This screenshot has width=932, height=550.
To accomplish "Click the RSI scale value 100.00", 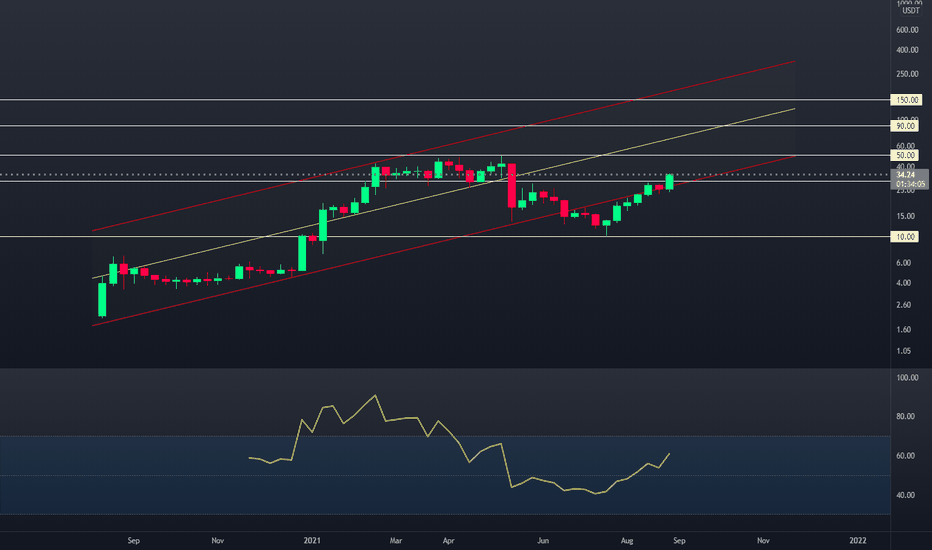I will 907,378.
